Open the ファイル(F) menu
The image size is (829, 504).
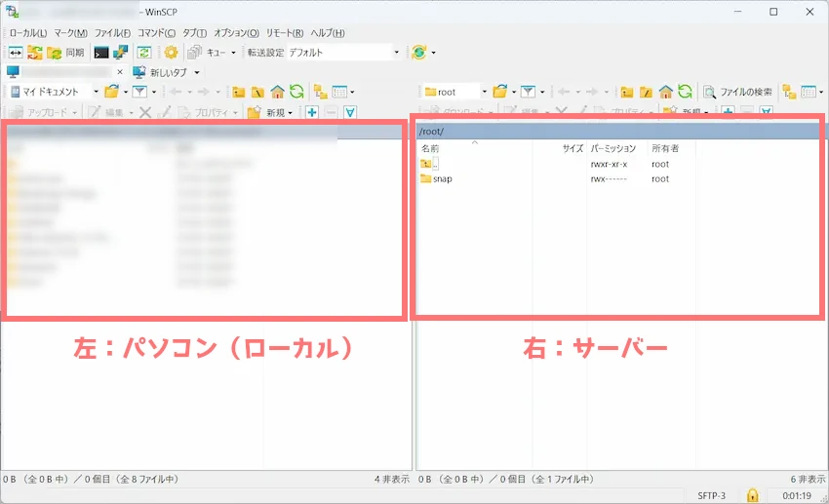point(112,33)
